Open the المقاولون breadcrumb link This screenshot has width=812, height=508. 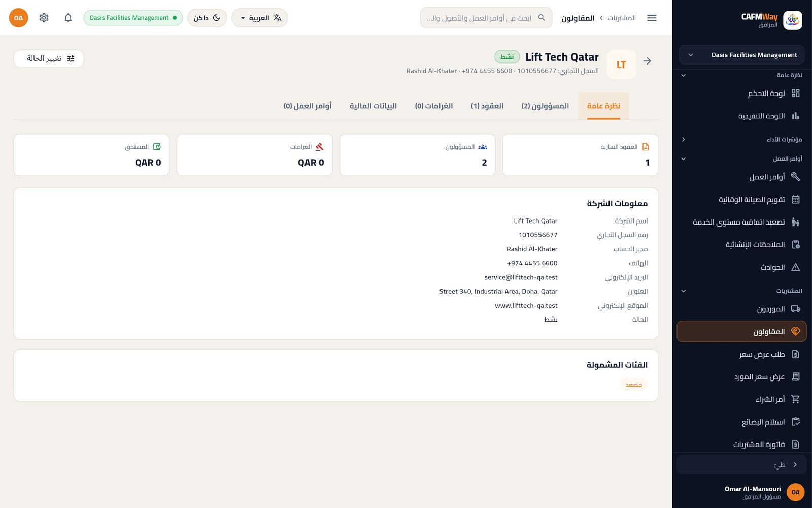(578, 18)
